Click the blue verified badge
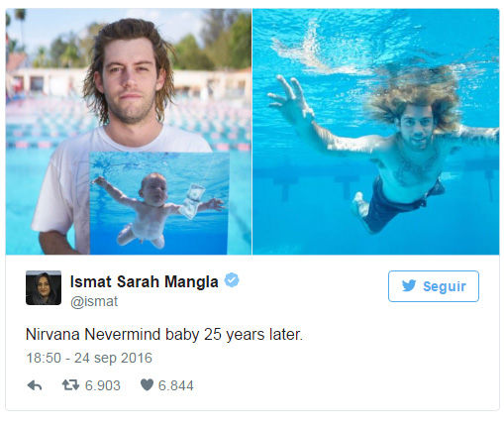The height and width of the screenshot is (426, 504). [x=232, y=280]
